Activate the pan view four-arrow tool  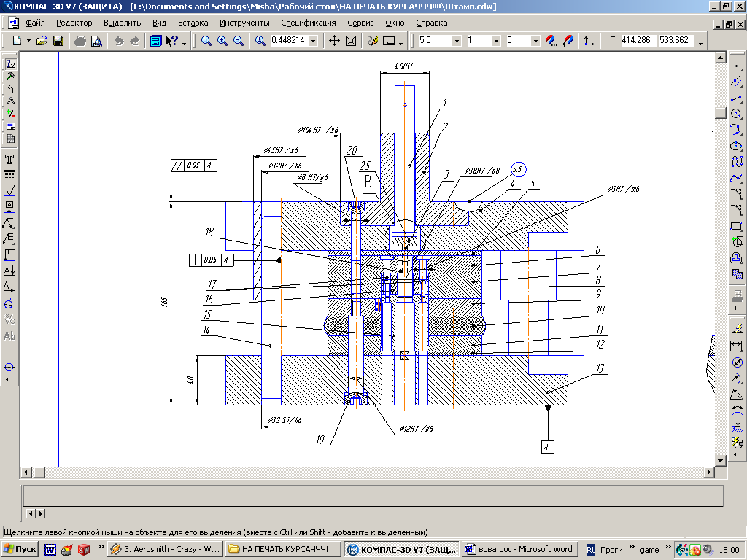(x=335, y=41)
